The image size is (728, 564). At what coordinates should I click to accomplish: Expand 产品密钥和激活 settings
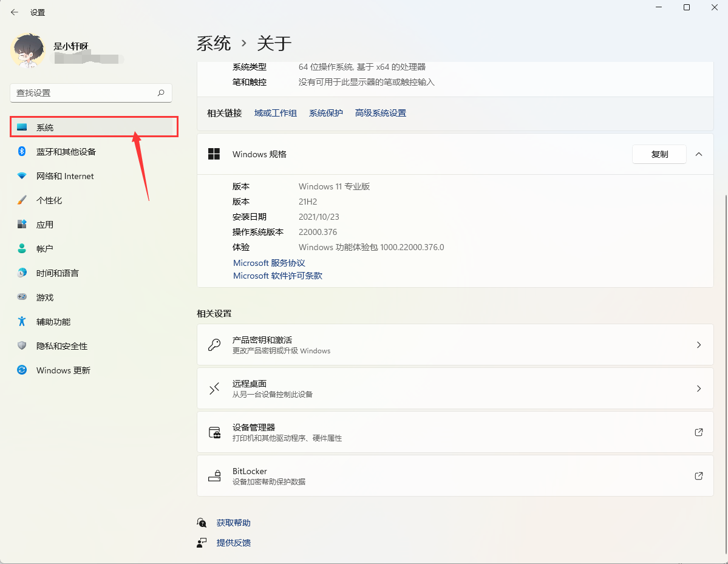(455, 345)
